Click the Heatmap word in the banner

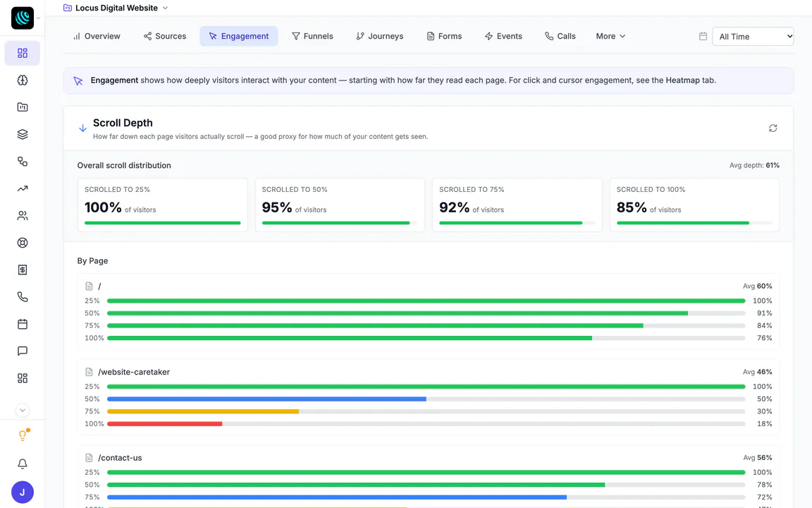(x=682, y=80)
